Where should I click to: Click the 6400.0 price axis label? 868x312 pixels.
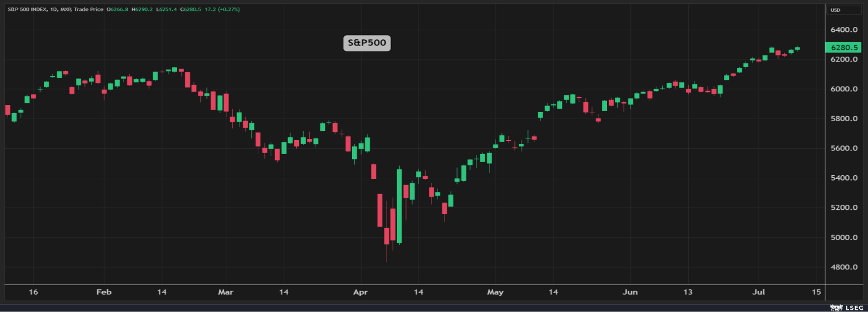[844, 30]
